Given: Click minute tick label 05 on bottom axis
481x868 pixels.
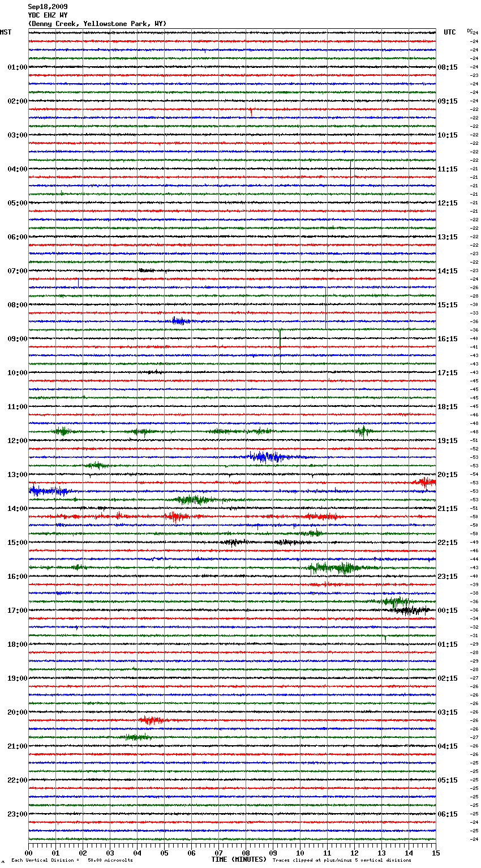Looking at the screenshot, I should [x=165, y=853].
